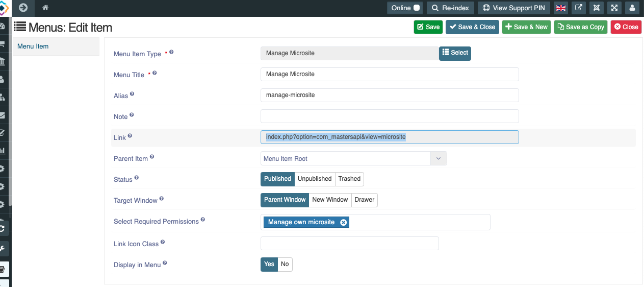Click the circled arrow sidebar toggle icon

[23, 8]
